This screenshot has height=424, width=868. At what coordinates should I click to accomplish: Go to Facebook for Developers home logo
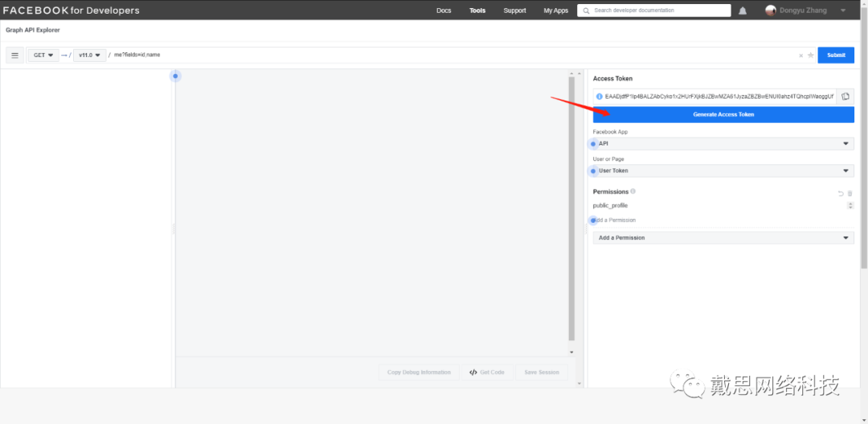72,10
